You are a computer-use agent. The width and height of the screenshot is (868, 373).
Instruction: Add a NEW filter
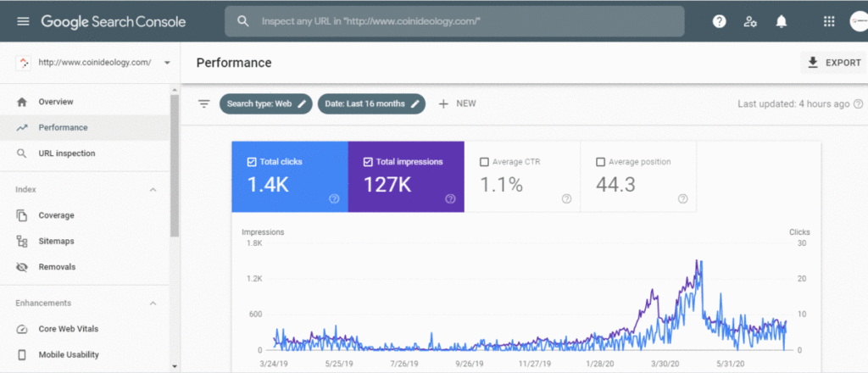(x=457, y=103)
